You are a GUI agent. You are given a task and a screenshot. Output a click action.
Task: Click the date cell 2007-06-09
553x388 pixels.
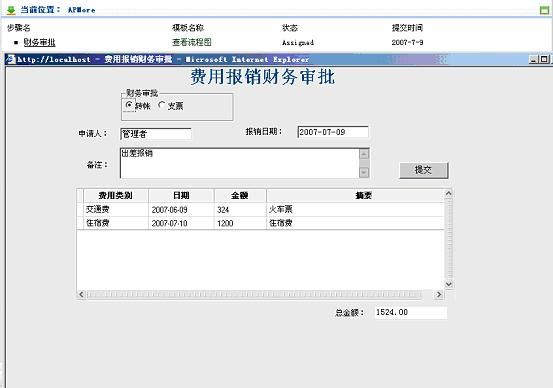(x=181, y=210)
